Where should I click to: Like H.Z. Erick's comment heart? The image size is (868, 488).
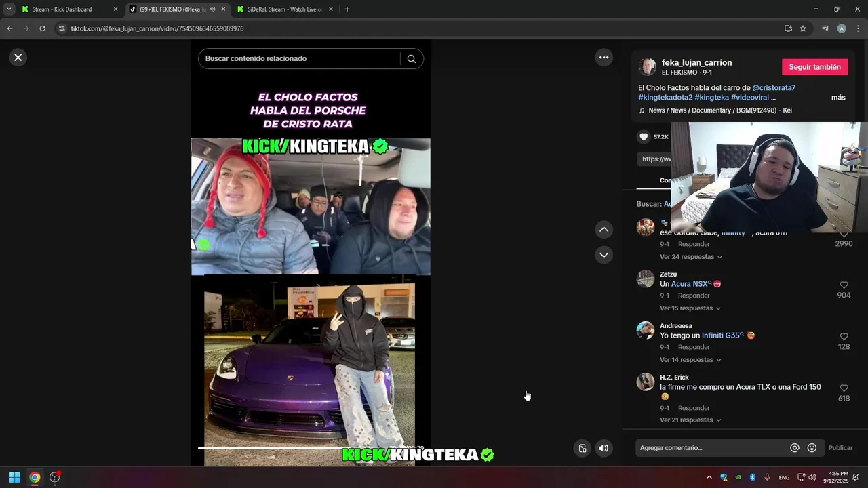[844, 388]
